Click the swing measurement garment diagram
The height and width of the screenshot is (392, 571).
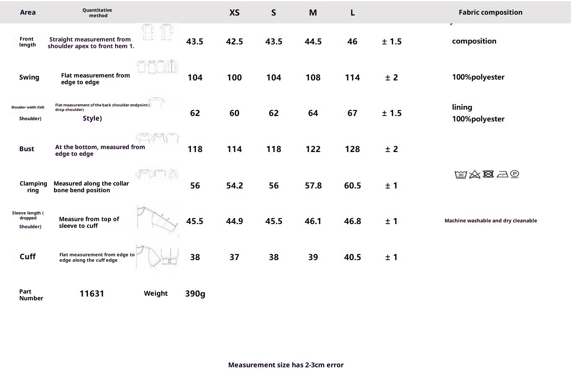click(x=157, y=67)
